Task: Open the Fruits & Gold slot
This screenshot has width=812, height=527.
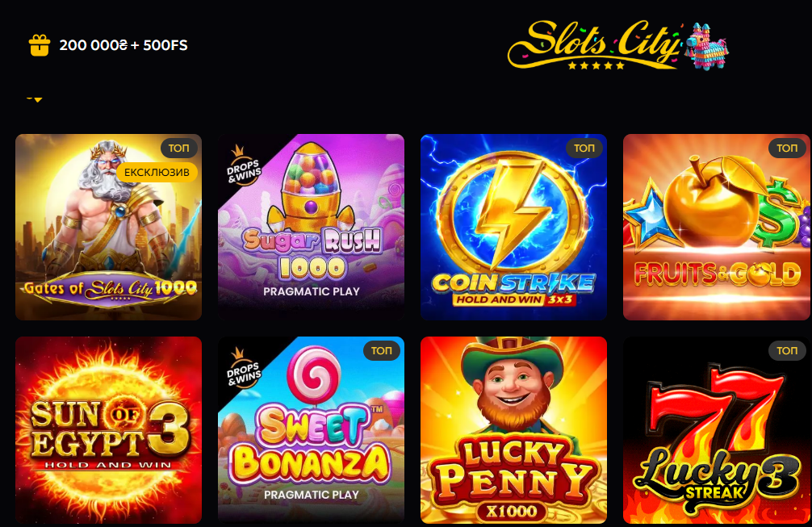Action: [716, 228]
